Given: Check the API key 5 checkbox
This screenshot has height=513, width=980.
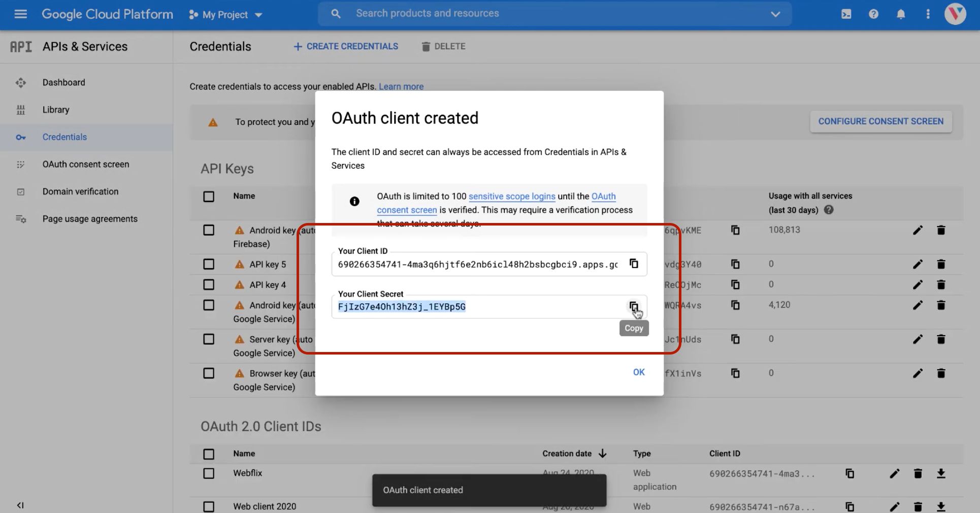Looking at the screenshot, I should (209, 264).
